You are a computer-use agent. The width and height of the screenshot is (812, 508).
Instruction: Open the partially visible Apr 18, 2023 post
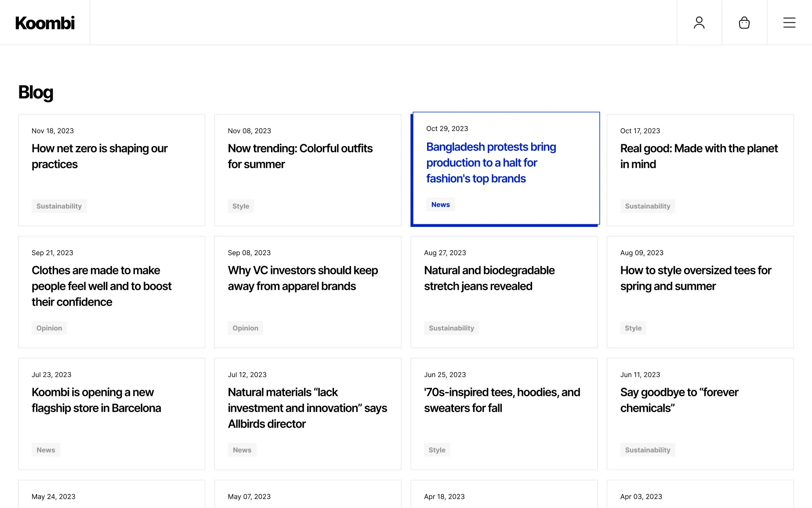pyautogui.click(x=504, y=494)
